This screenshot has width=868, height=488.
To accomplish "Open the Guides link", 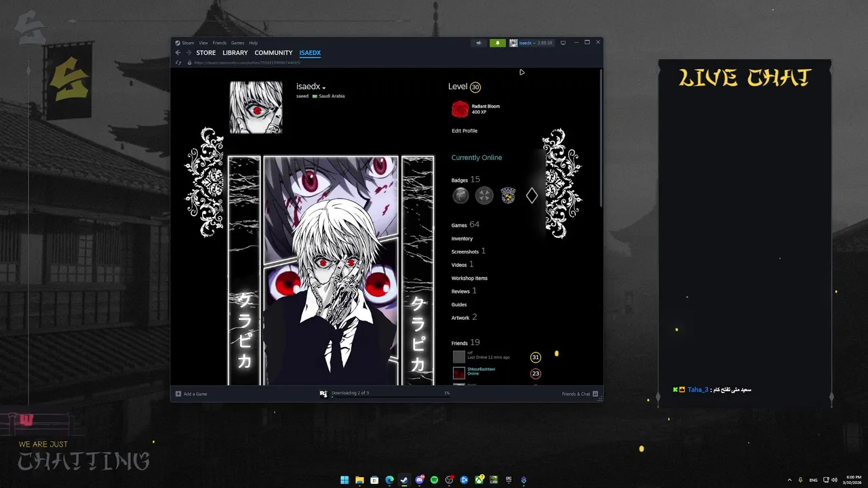I will 459,305.
